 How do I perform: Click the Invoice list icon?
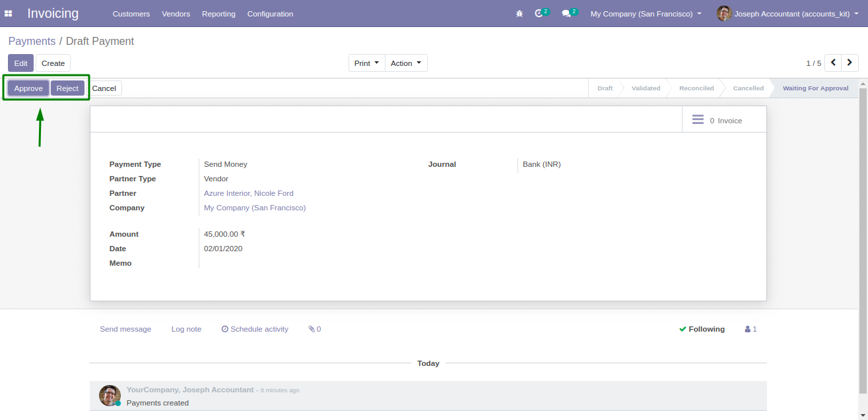pyautogui.click(x=698, y=120)
